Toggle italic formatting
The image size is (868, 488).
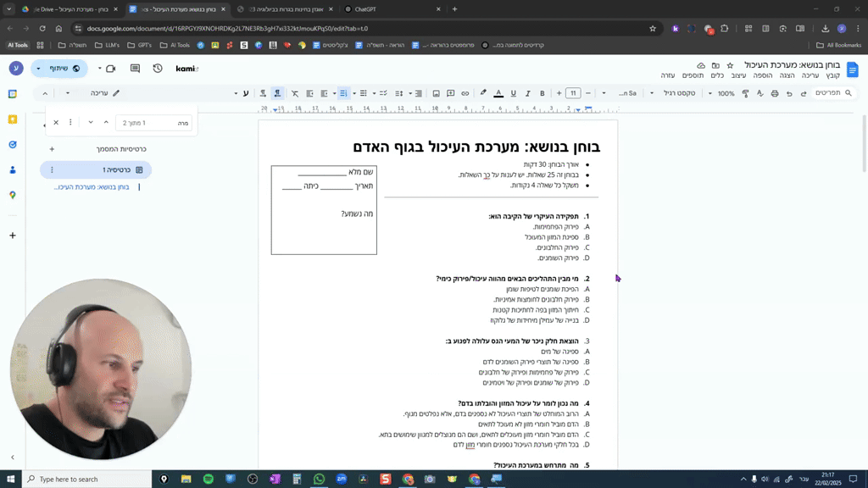point(527,93)
